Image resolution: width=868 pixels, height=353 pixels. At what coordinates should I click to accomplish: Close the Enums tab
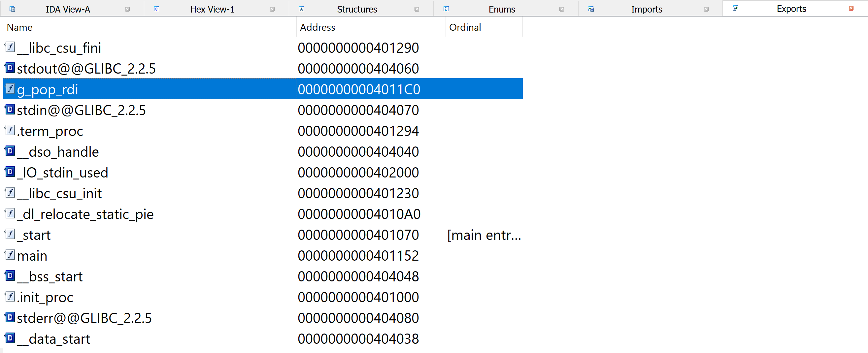click(x=561, y=9)
